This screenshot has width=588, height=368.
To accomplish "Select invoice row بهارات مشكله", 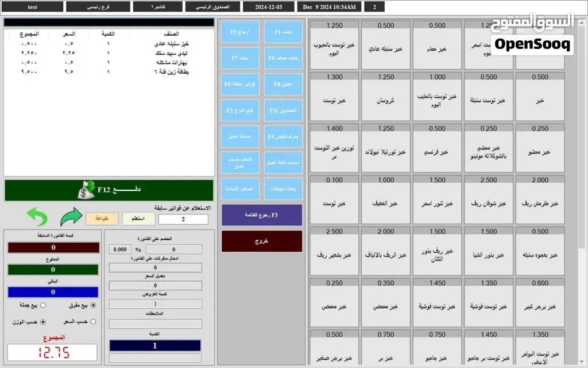I will (109, 62).
